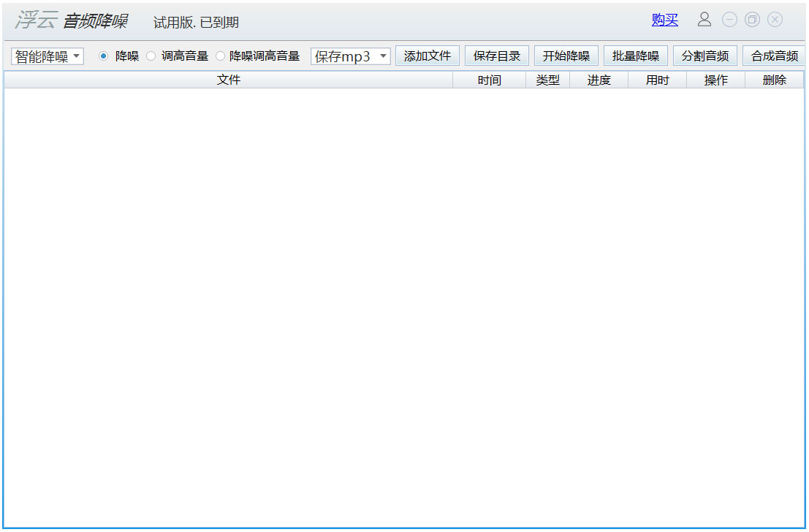Select the 降噪 radio option
The height and width of the screenshot is (532, 809).
(103, 55)
